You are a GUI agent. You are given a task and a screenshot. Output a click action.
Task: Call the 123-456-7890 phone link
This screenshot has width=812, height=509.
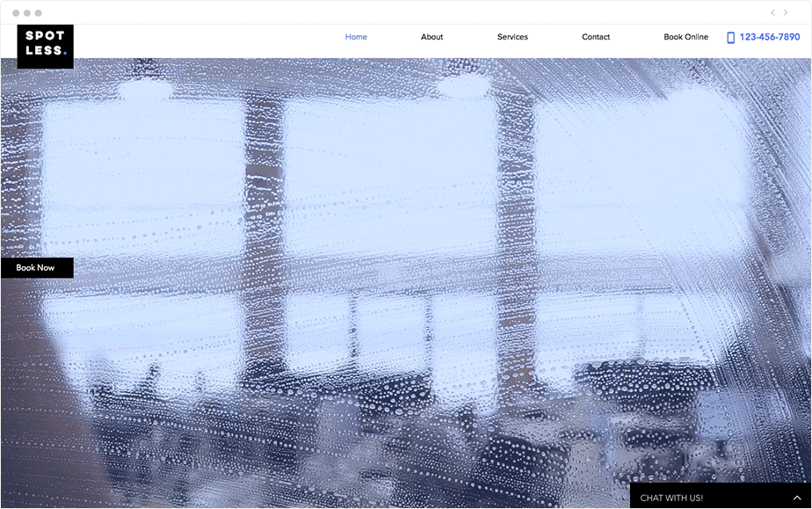tap(770, 37)
